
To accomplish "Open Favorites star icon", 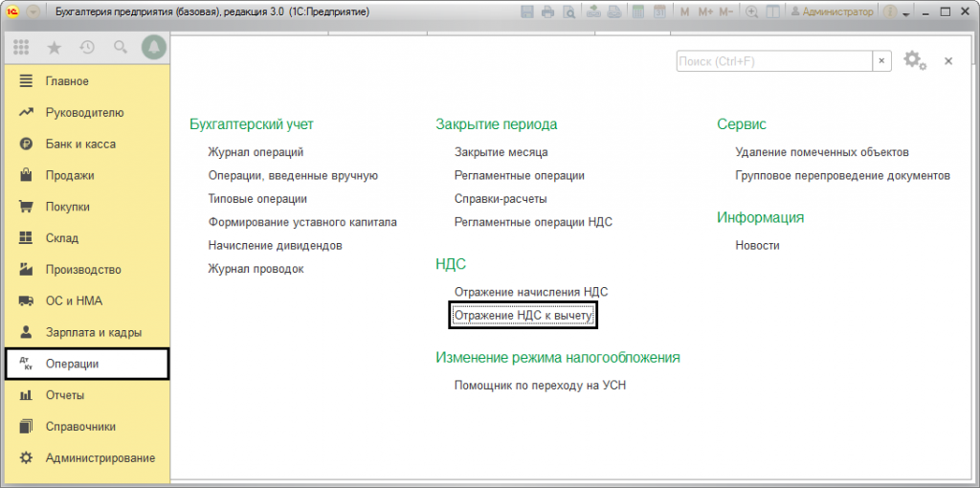I will (x=54, y=47).
